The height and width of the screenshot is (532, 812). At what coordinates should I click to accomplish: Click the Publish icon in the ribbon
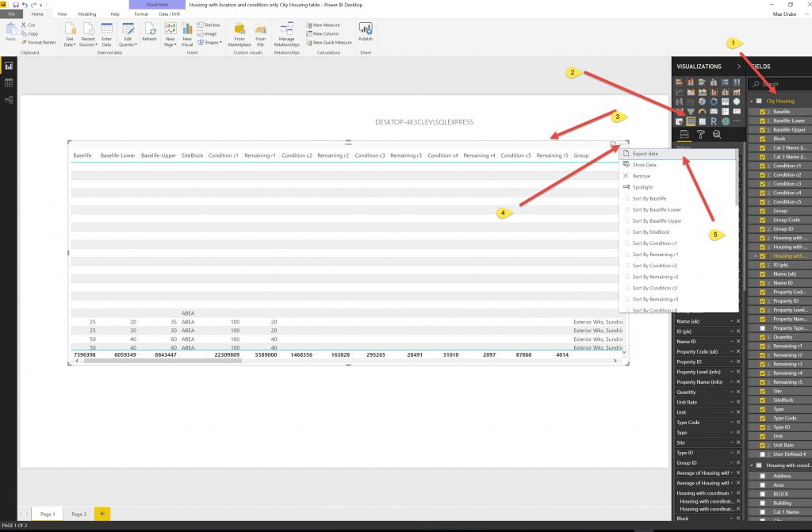pos(365,32)
